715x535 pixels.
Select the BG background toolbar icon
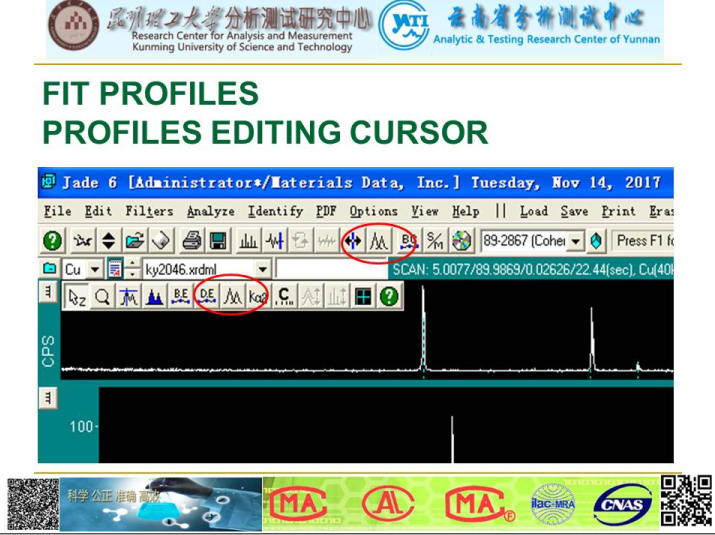pyautogui.click(x=408, y=241)
